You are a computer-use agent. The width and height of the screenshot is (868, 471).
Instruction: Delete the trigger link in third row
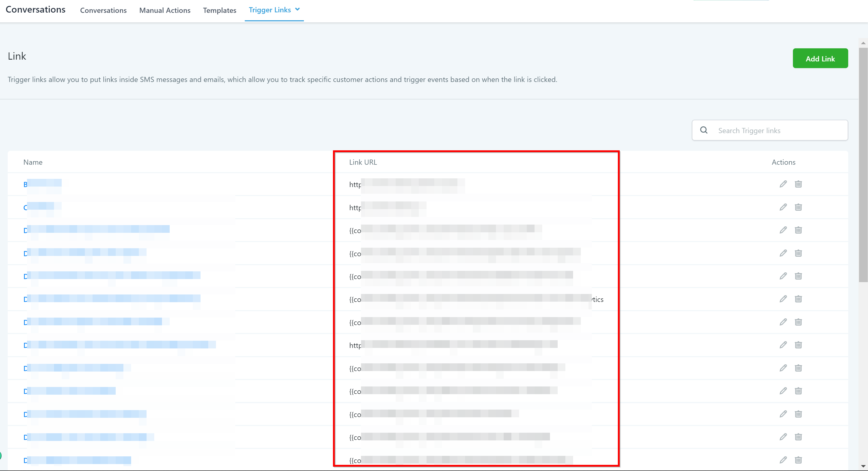(x=798, y=230)
